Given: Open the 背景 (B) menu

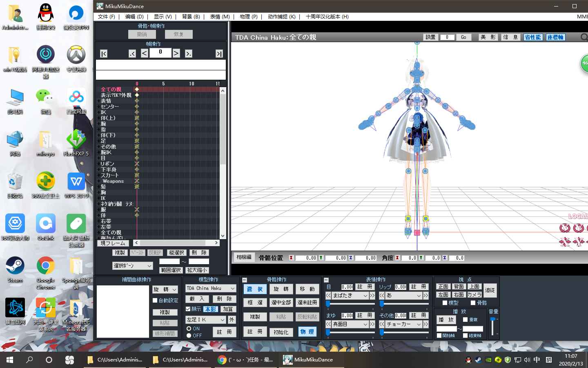Looking at the screenshot, I should pyautogui.click(x=191, y=17).
